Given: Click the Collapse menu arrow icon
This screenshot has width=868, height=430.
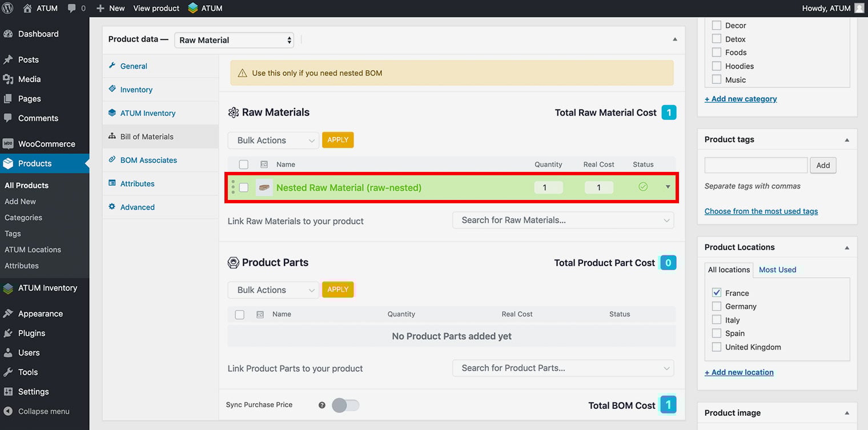Looking at the screenshot, I should [8, 411].
